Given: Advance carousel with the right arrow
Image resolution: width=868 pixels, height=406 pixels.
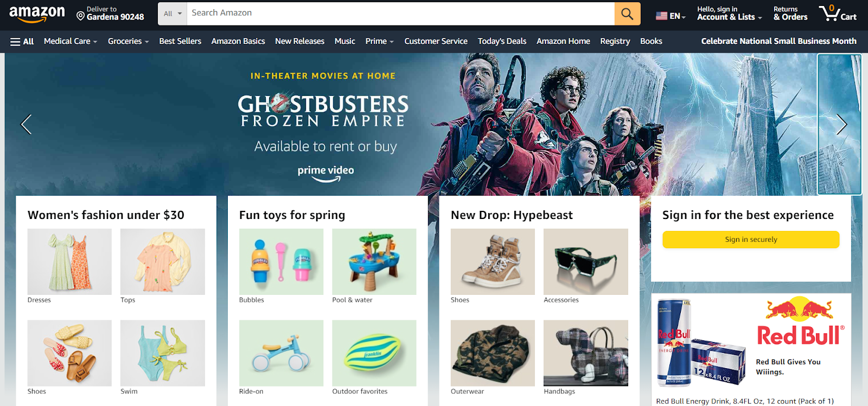Looking at the screenshot, I should pos(841,125).
